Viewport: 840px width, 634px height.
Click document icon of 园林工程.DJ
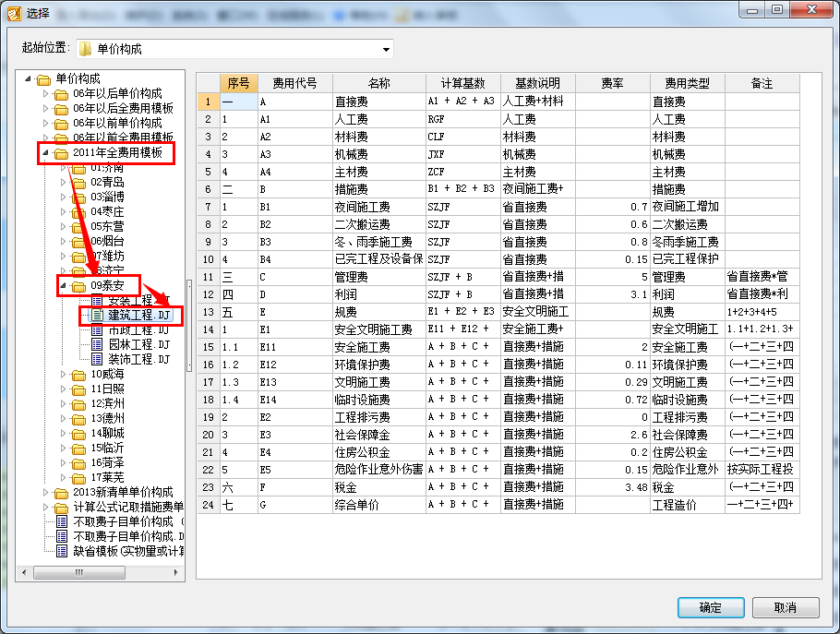click(97, 344)
